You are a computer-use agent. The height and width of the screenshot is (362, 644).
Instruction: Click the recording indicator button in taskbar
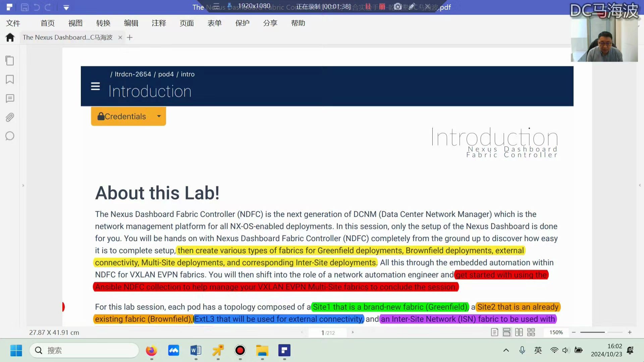tap(240, 351)
